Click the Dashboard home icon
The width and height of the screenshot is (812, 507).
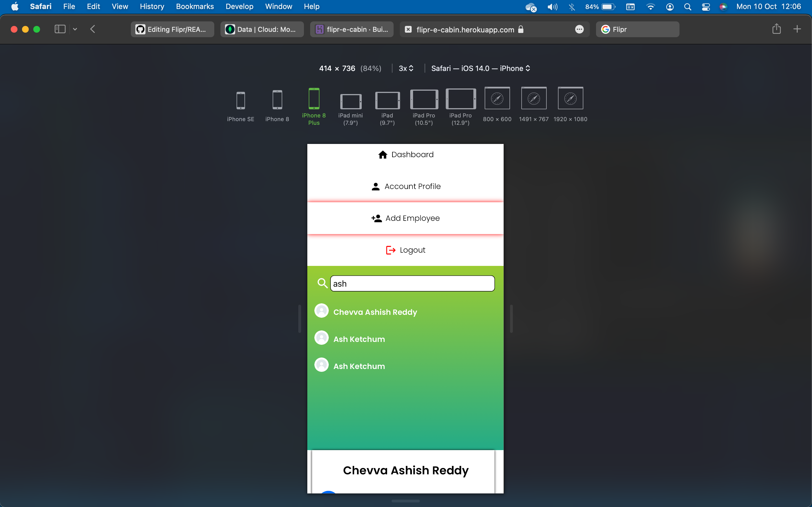pos(383,155)
